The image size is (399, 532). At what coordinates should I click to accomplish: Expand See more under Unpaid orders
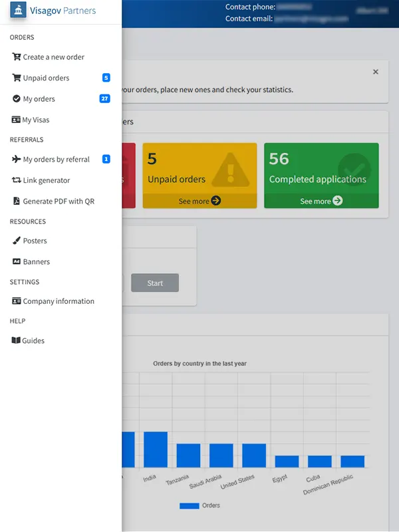199,201
